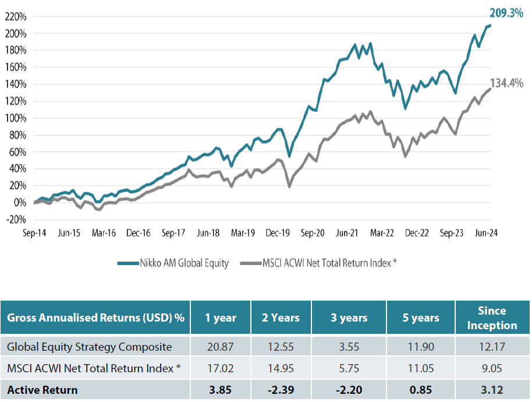Click the 60% y-axis label

pyautogui.click(x=17, y=152)
